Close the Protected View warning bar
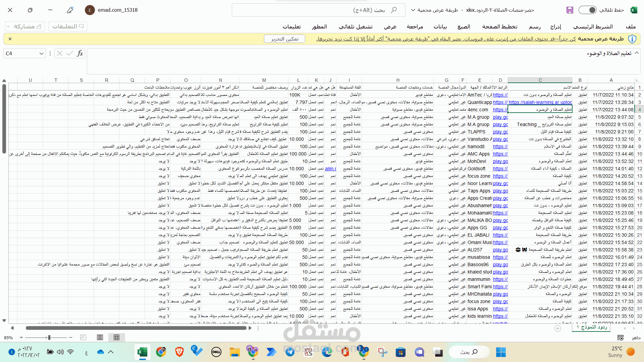644x362 pixels. pos(10,39)
